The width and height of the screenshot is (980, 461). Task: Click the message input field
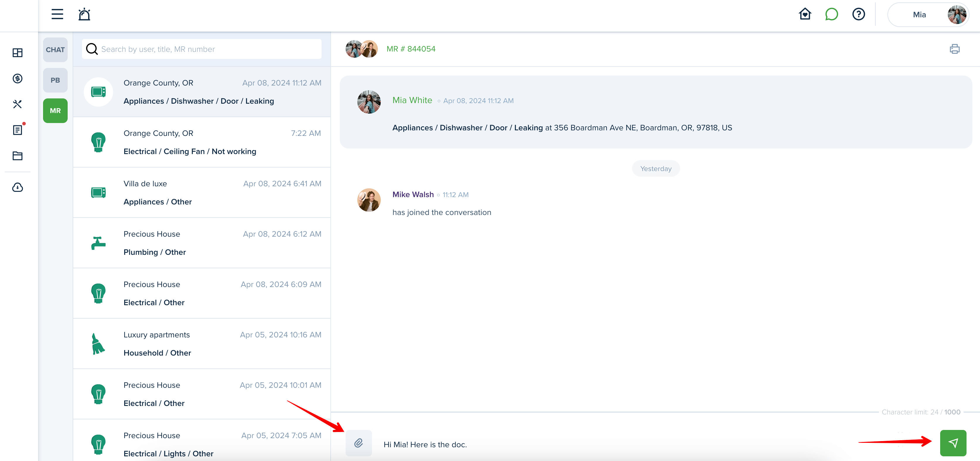(x=654, y=444)
